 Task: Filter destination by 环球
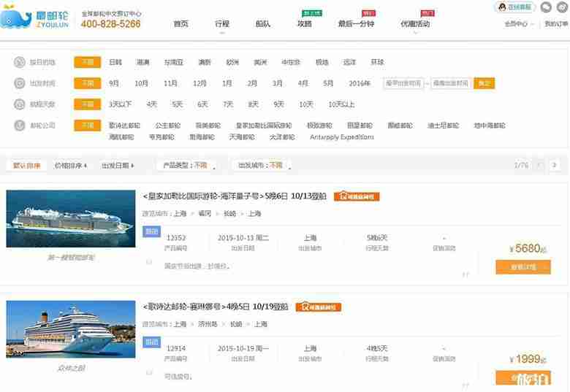tap(377, 62)
